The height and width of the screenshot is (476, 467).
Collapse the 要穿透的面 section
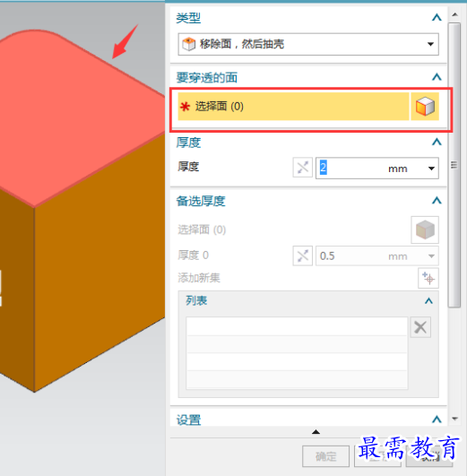coord(437,77)
